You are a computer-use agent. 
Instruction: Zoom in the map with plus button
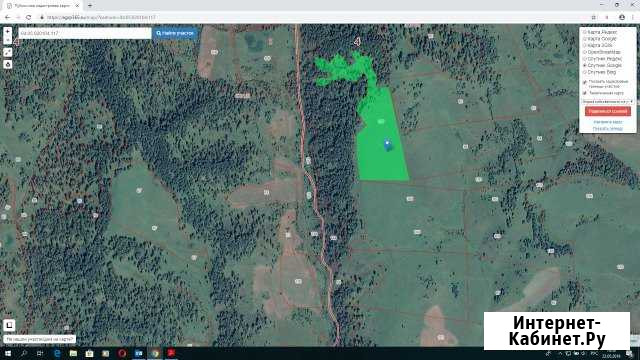coord(8,31)
